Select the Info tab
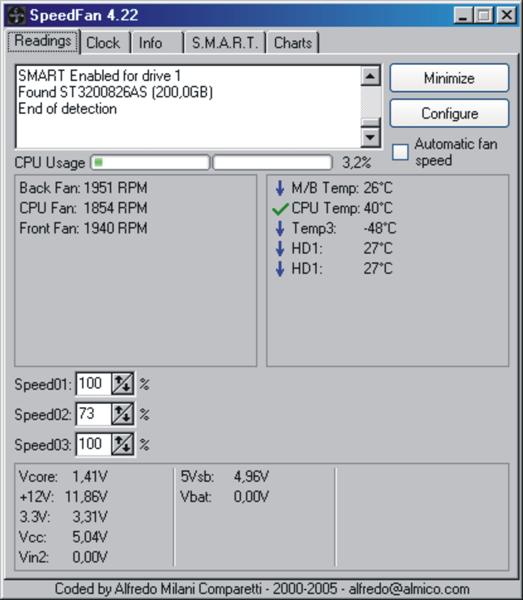The width and height of the screenshot is (523, 600). (x=157, y=42)
